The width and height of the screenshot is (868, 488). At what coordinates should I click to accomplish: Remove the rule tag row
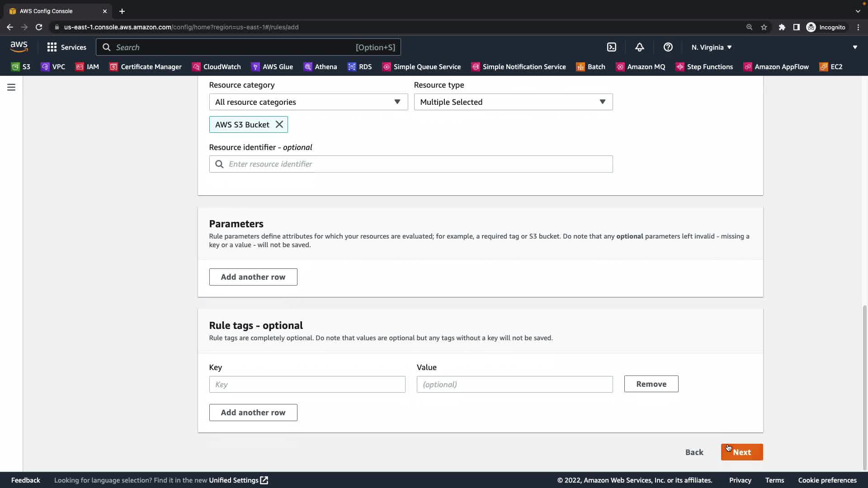click(x=651, y=384)
